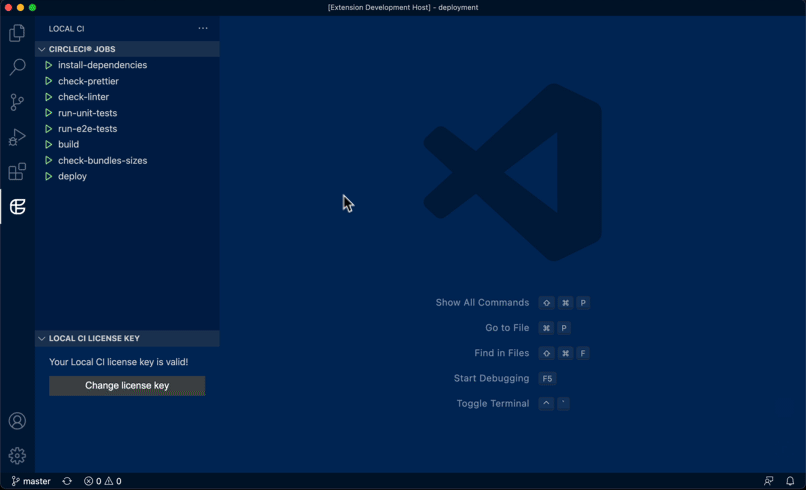Screen dimensions: 806x490
Task: Open the errors and warnings status indicator
Action: pyautogui.click(x=103, y=481)
